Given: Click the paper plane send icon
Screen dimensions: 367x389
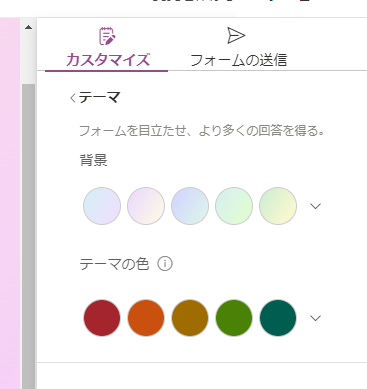Looking at the screenshot, I should 236,35.
